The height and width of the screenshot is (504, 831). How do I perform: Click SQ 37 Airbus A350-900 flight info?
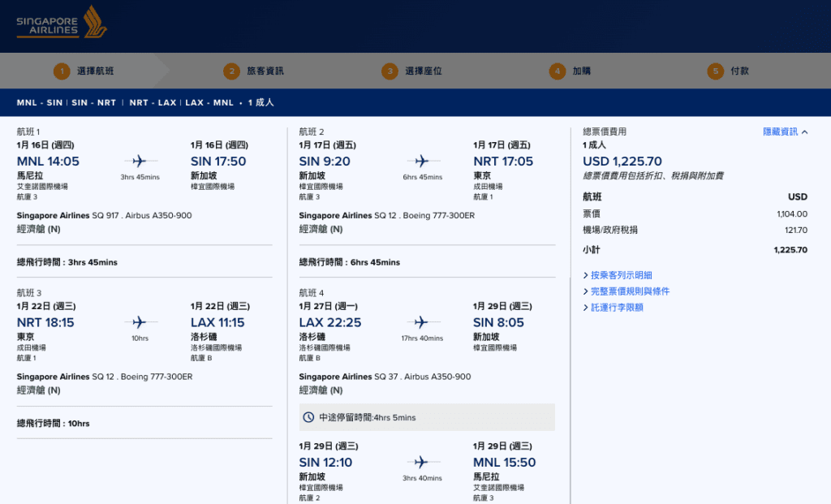385,377
